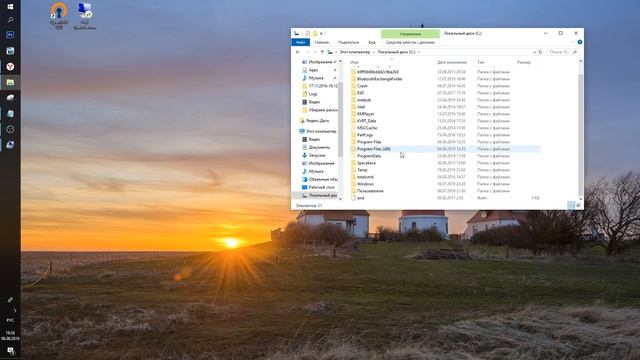Select Яндекс.Диск in the navigation pane
640x360 pixels.
pyautogui.click(x=314, y=121)
